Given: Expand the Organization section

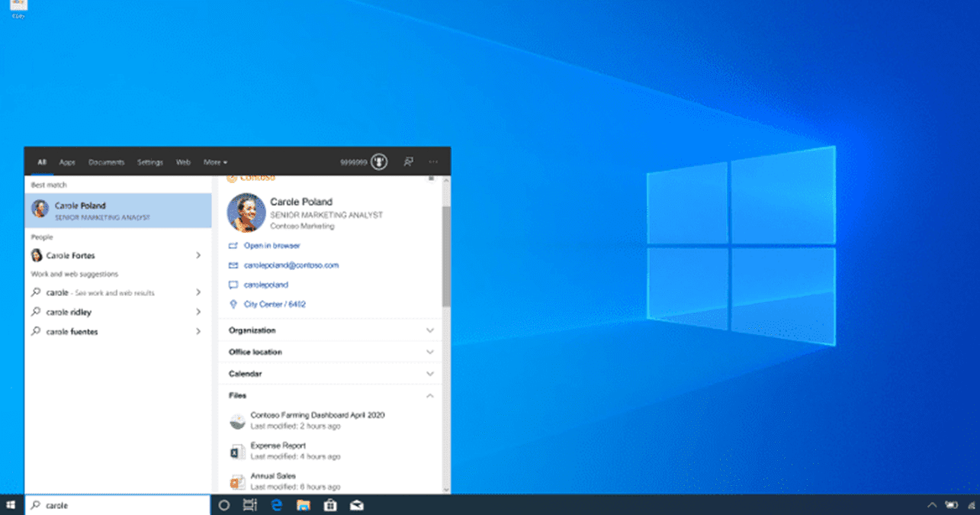Looking at the screenshot, I should point(430,330).
